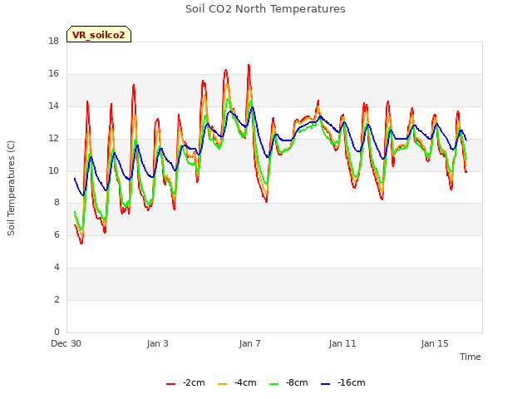The height and width of the screenshot is (399, 532).
Task: Click the Jan 15 tick label
Action: 435,343
